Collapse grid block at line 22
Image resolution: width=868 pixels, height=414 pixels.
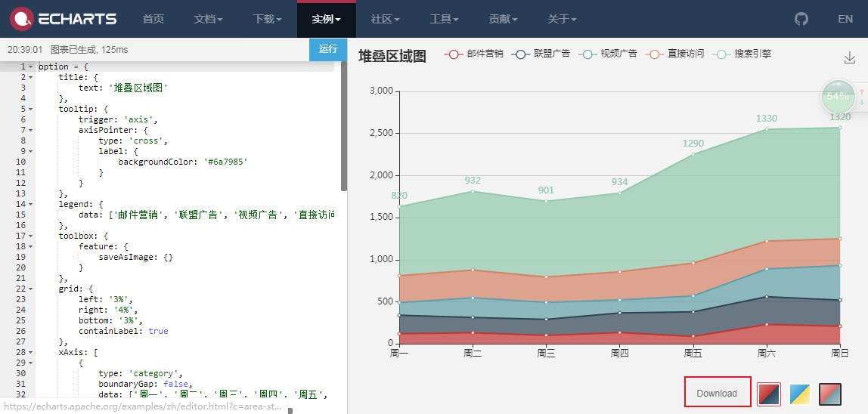[31, 289]
